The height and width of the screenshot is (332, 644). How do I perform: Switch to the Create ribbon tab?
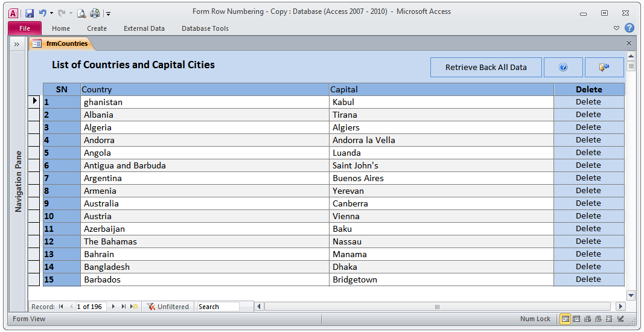coord(97,28)
